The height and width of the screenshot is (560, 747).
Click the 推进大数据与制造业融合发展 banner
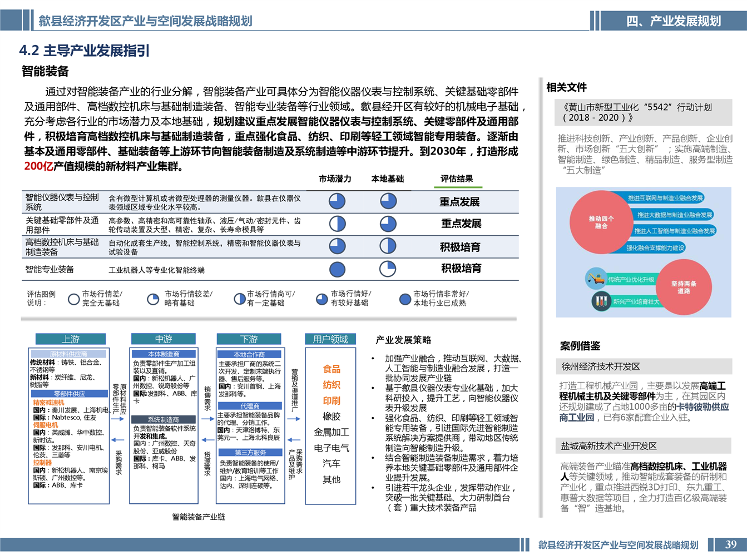point(674,215)
